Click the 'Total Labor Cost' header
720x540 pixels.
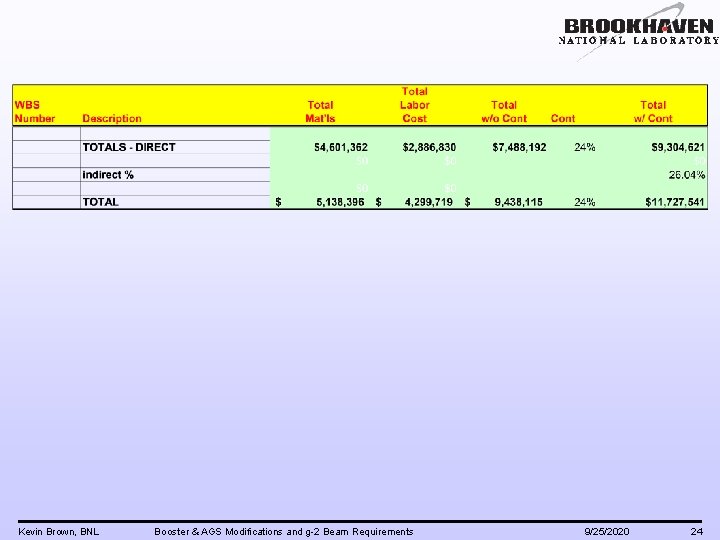pos(415,105)
